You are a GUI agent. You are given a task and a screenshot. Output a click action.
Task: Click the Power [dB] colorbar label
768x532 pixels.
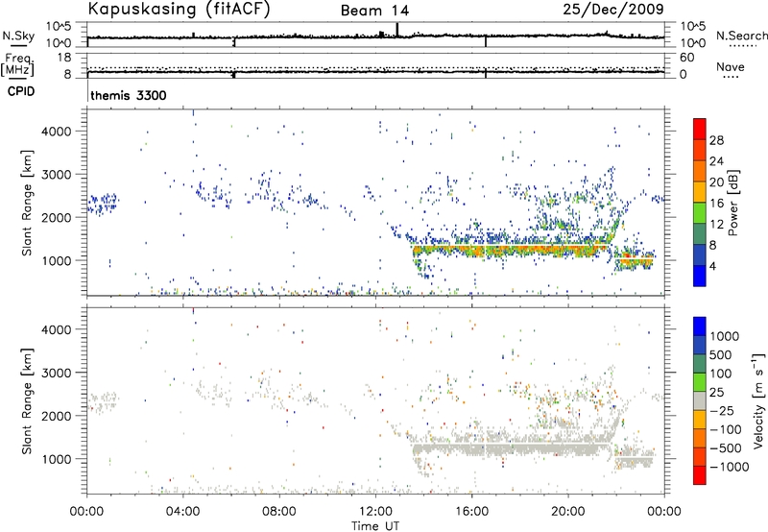[x=732, y=203]
